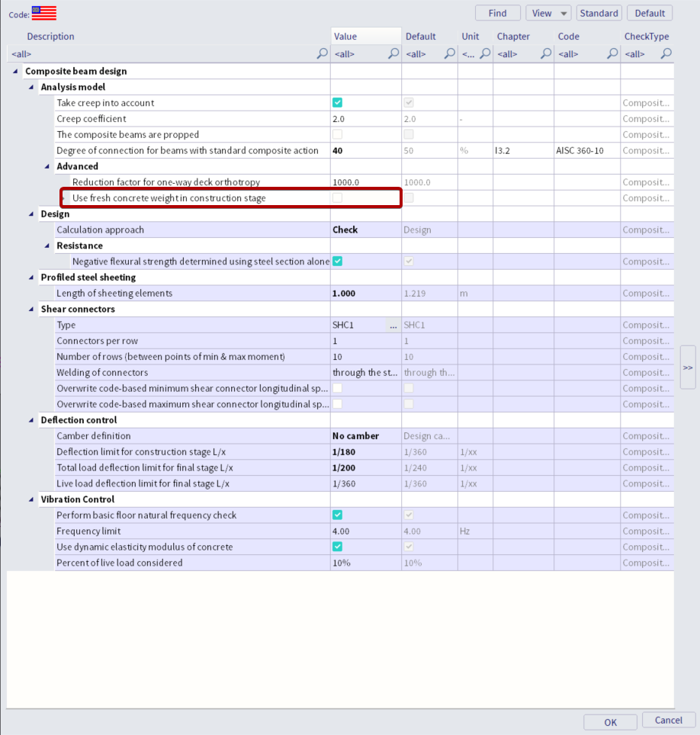Click search icon in Default filter
This screenshot has height=735, width=700.
(x=449, y=54)
